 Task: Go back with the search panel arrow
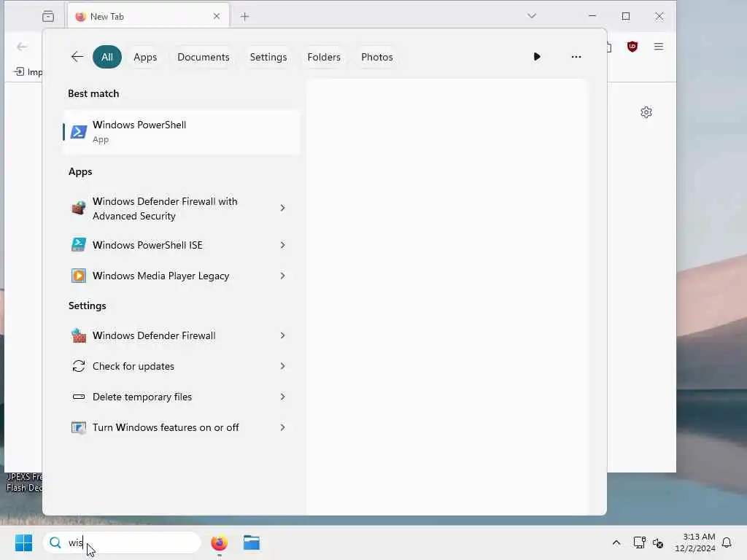click(x=77, y=57)
